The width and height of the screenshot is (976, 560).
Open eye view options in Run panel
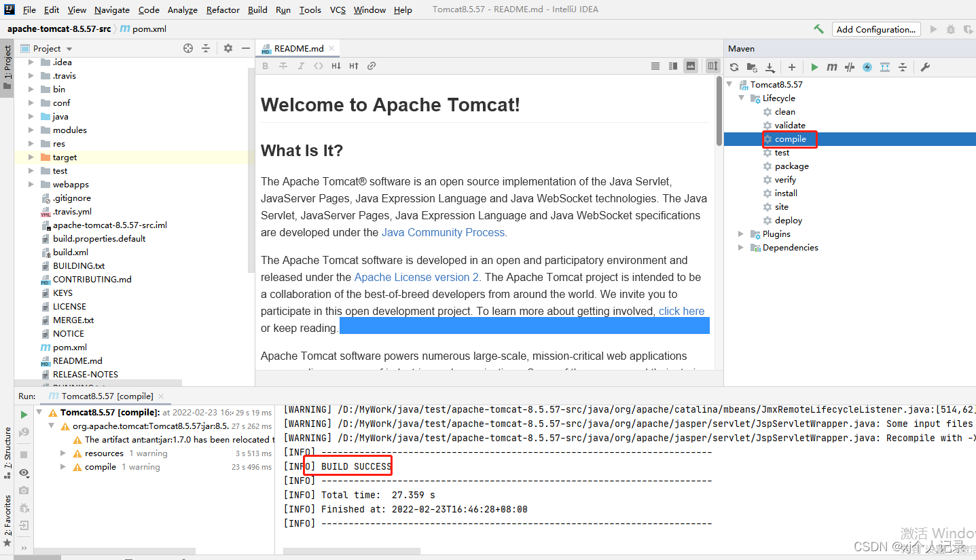24,472
